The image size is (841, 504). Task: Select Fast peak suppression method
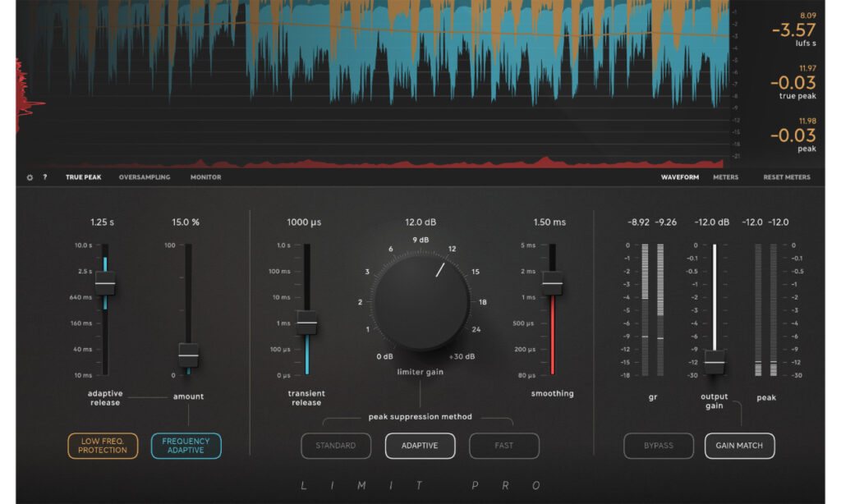point(504,446)
